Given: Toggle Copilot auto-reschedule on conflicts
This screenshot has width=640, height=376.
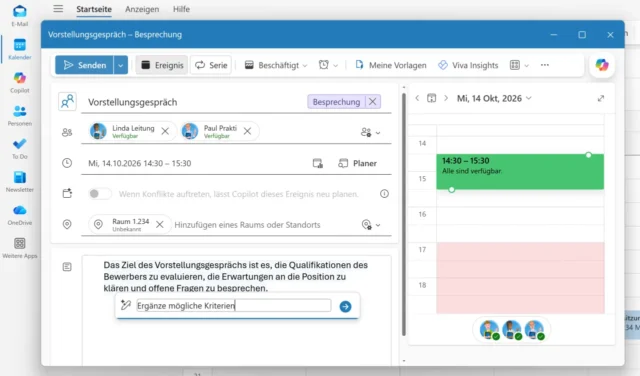Looking at the screenshot, I should tap(100, 194).
